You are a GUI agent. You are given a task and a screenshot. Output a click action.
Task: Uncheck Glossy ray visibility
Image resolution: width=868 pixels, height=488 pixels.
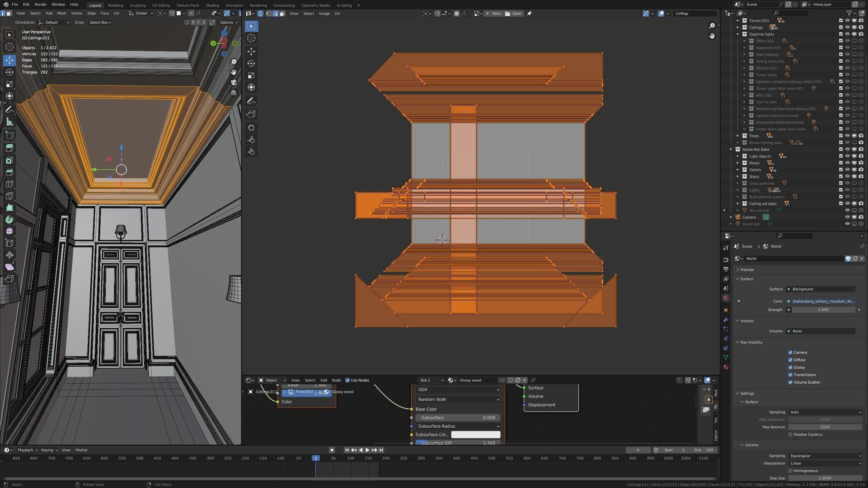pos(790,367)
